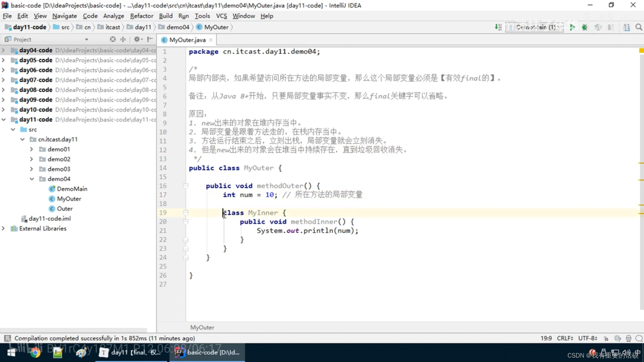
Task: Switch to day11 final document taskbar window
Action: [131, 352]
